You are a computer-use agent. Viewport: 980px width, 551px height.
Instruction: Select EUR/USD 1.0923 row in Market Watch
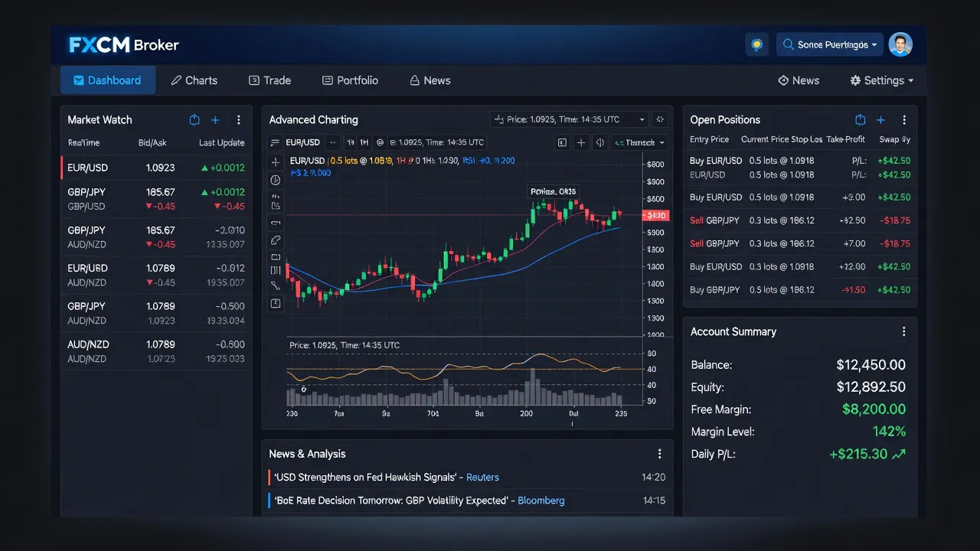click(x=156, y=168)
